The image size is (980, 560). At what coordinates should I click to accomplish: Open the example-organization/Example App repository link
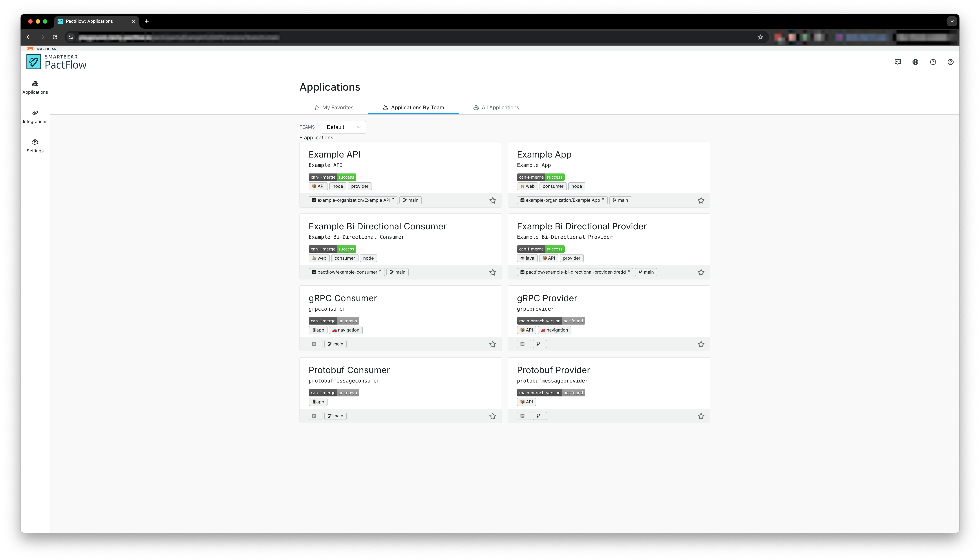562,200
